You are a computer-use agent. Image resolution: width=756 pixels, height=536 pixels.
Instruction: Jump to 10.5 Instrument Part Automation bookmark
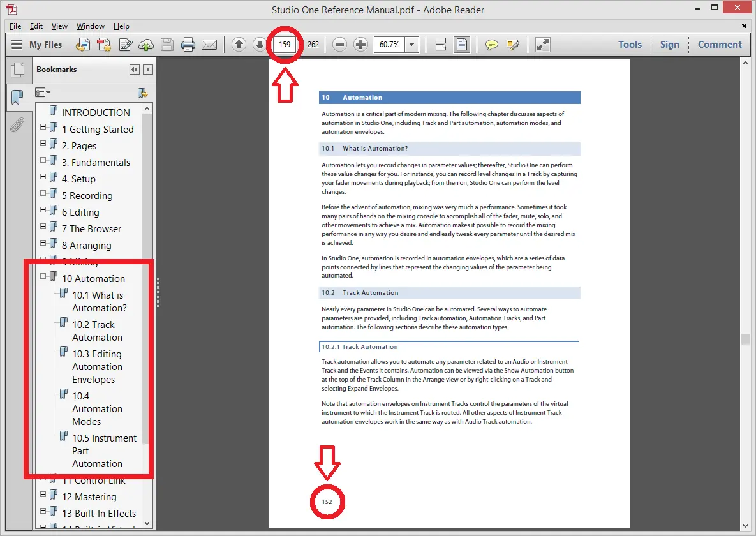coord(104,450)
